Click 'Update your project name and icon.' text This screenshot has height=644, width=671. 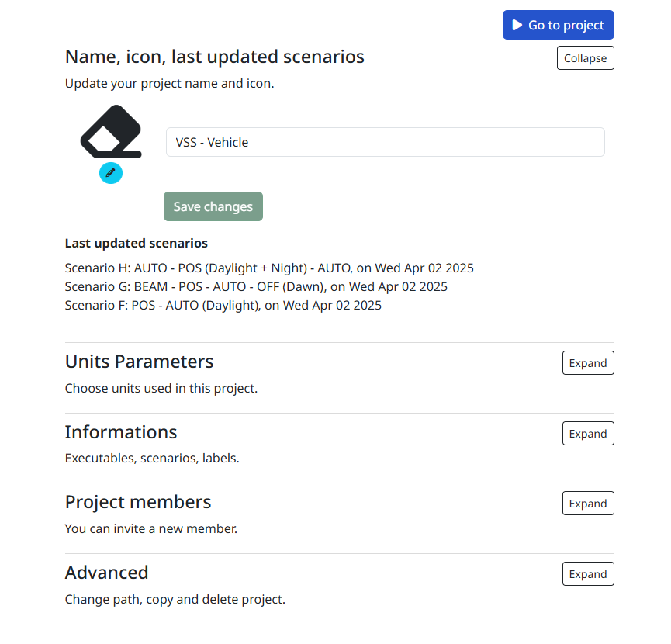169,84
